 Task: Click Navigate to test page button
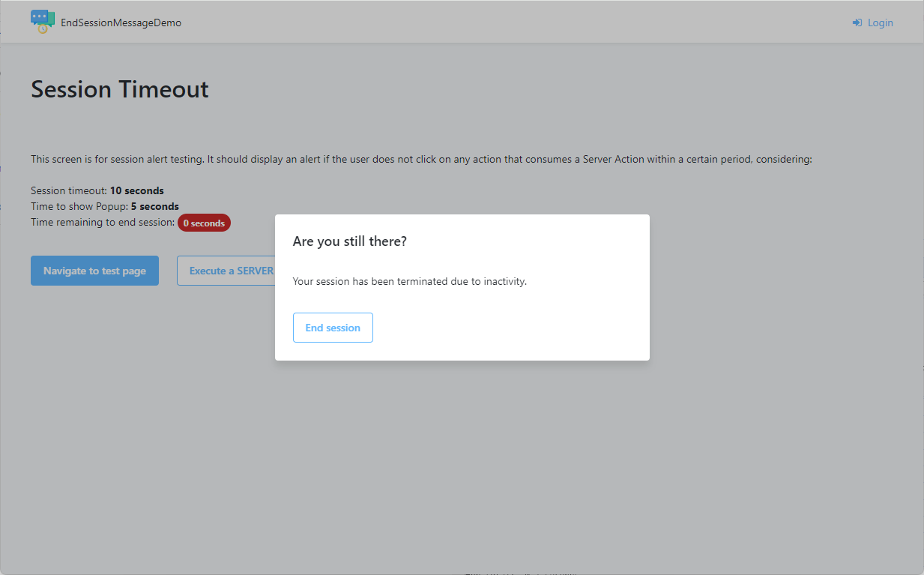(94, 271)
